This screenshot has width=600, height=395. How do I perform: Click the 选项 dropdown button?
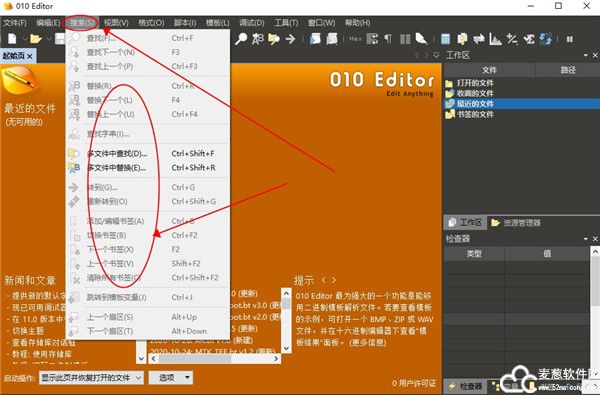click(171, 378)
